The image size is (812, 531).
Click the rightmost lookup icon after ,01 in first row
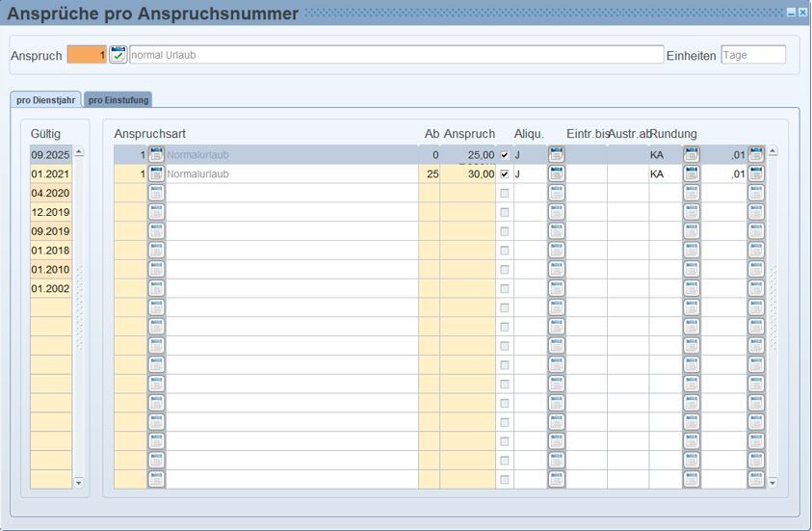(x=756, y=154)
